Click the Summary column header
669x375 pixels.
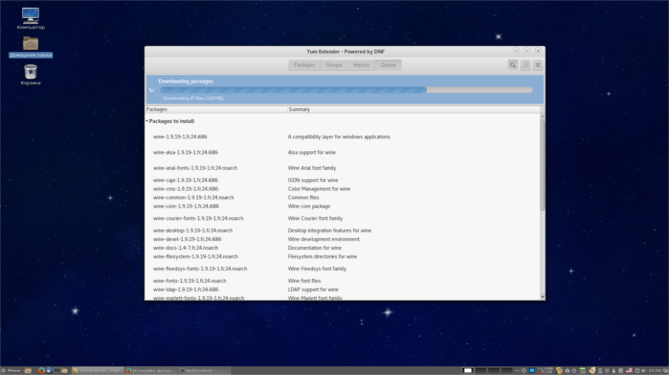[414, 109]
